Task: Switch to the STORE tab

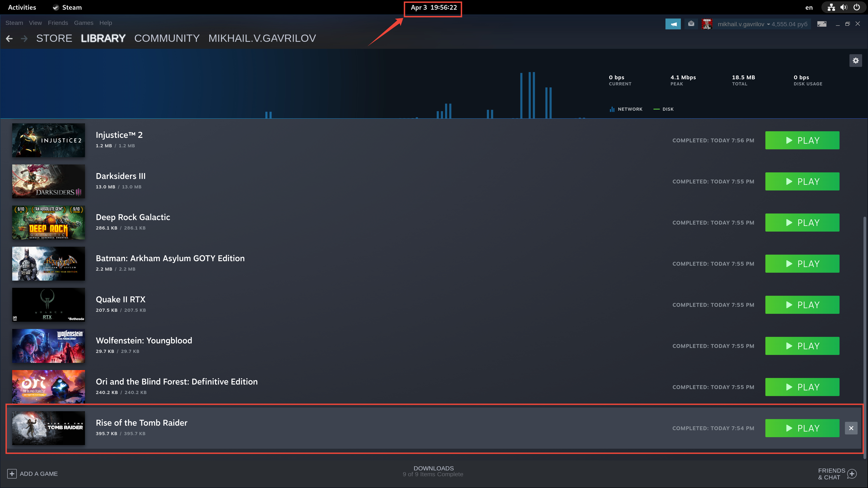Action: click(x=54, y=38)
